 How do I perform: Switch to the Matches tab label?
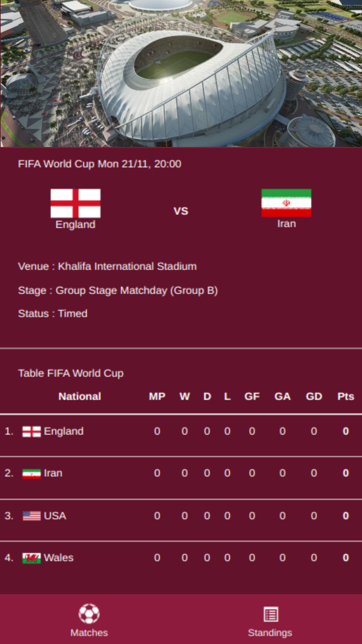coord(89,633)
